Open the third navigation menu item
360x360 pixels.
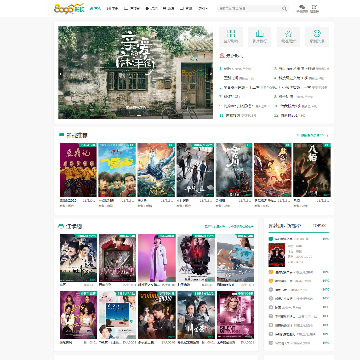[x=132, y=9]
